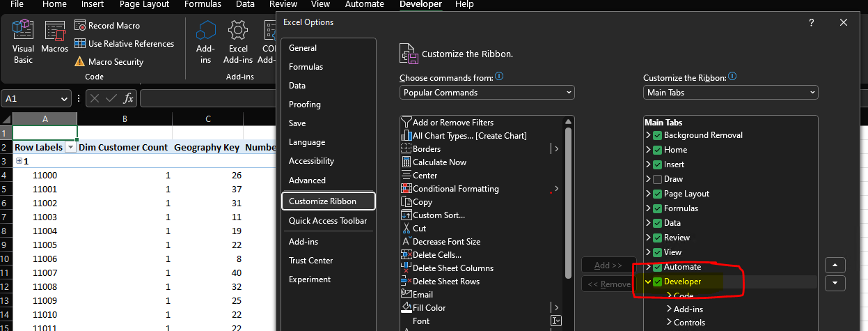The width and height of the screenshot is (868, 331).
Task: Select the Delete Cells command icon
Action: click(407, 254)
